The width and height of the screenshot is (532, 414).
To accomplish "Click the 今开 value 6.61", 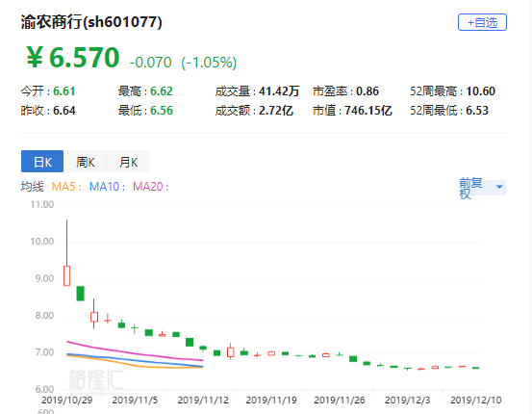I will [64, 91].
